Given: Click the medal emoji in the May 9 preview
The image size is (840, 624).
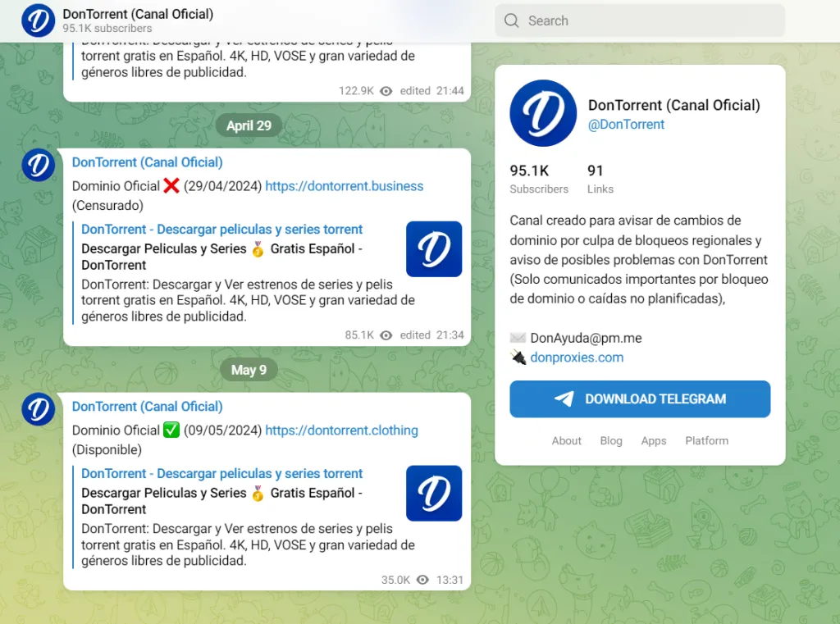Looking at the screenshot, I should [258, 494].
